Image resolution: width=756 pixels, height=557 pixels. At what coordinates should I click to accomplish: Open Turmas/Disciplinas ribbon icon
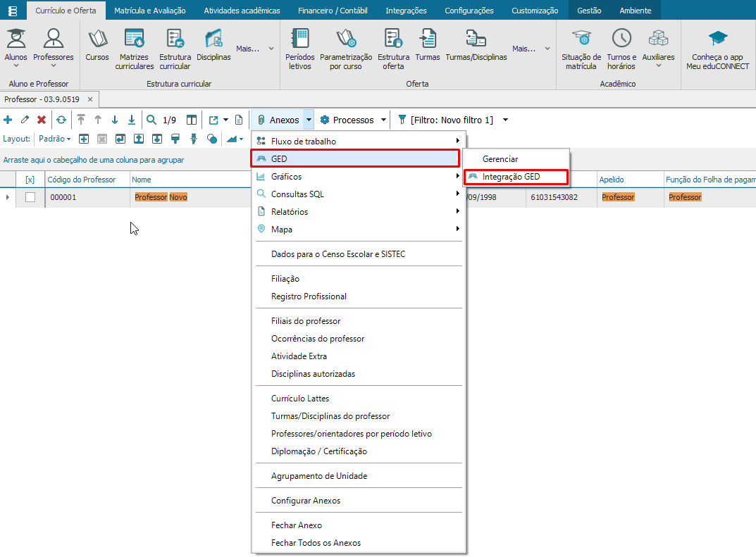476,45
